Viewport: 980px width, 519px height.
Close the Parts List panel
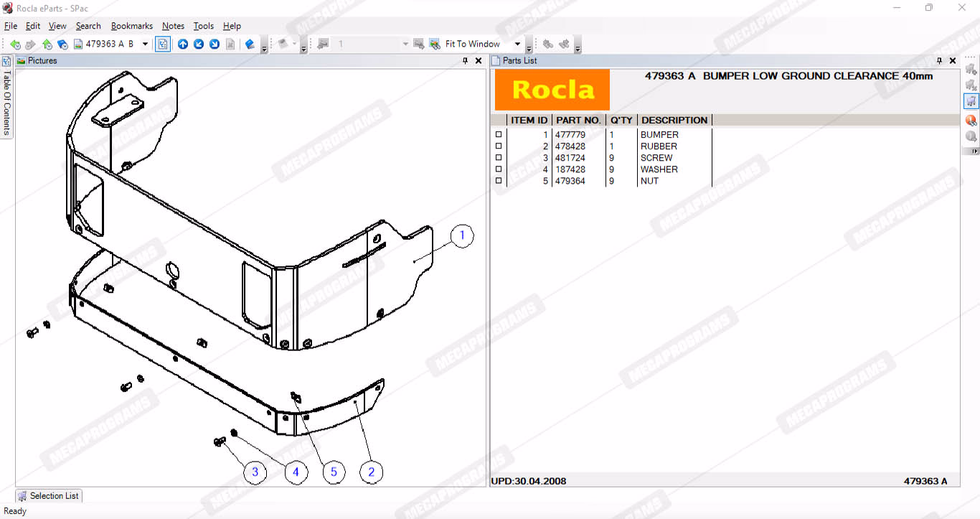click(x=953, y=61)
